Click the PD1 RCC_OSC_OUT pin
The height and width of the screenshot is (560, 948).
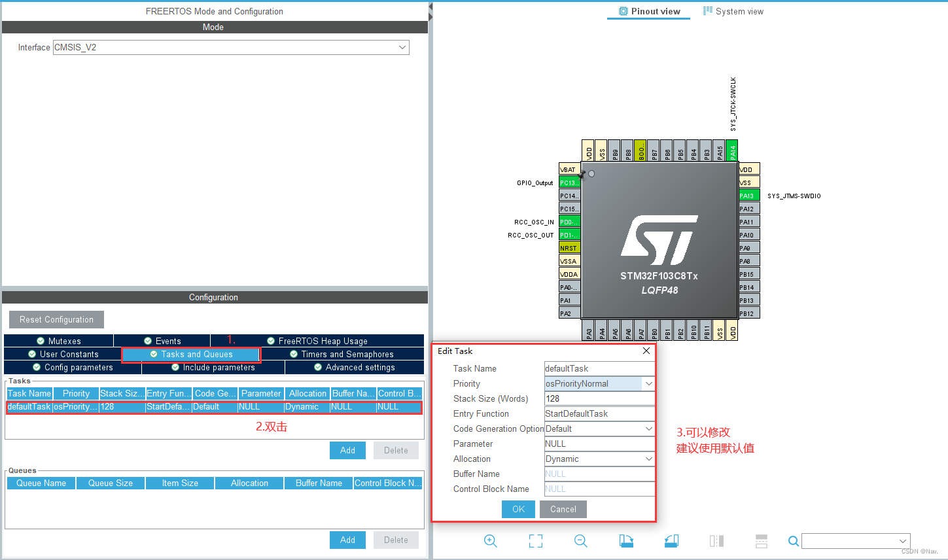pos(569,235)
